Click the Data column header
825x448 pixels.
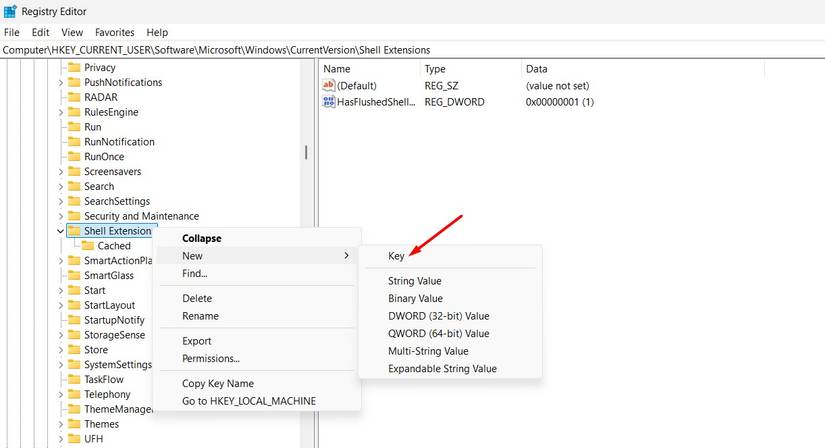point(642,69)
